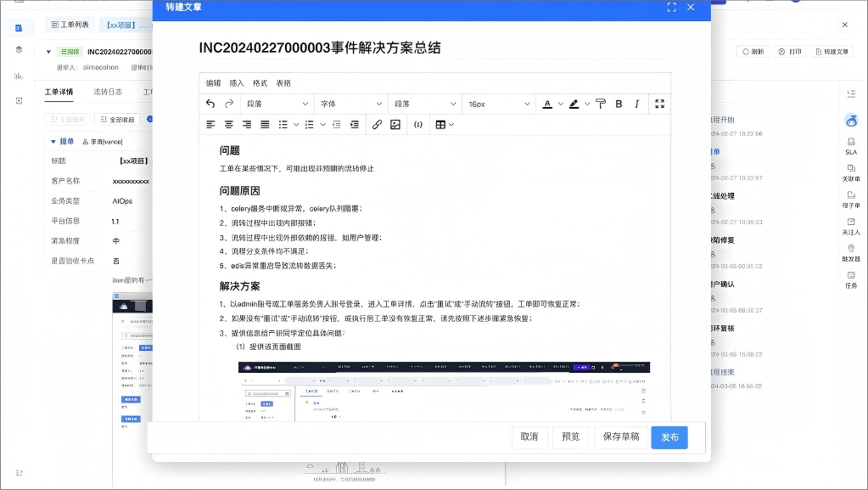The image size is (868, 490).
Task: Open 关联单 panel in right sidebar
Action: (x=851, y=173)
